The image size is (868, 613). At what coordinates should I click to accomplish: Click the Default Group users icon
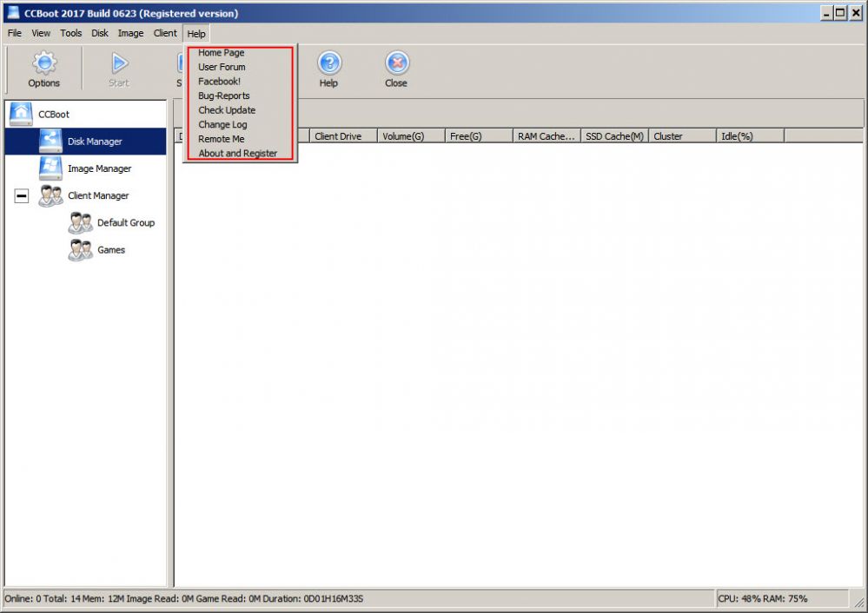[x=80, y=222]
